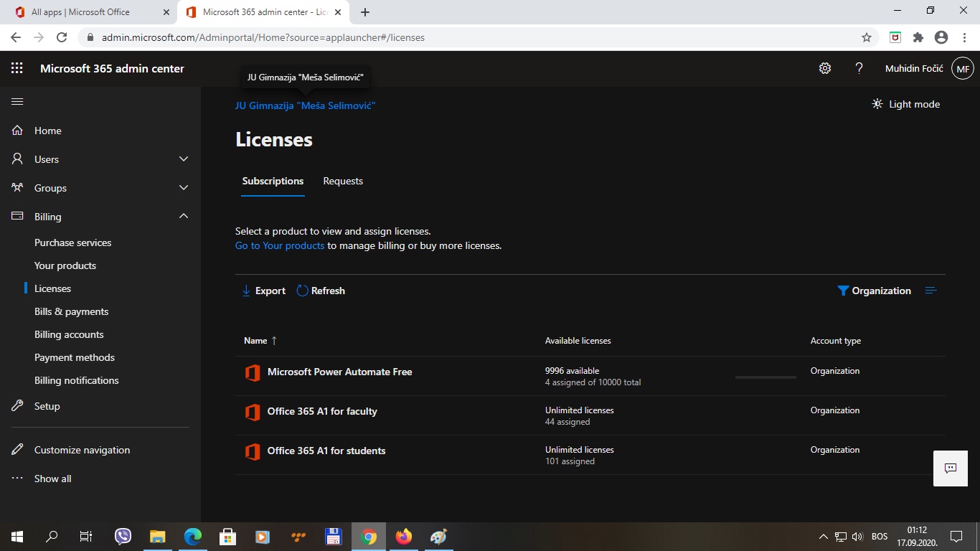Open a new browser tab
The image size is (980, 551).
click(365, 12)
